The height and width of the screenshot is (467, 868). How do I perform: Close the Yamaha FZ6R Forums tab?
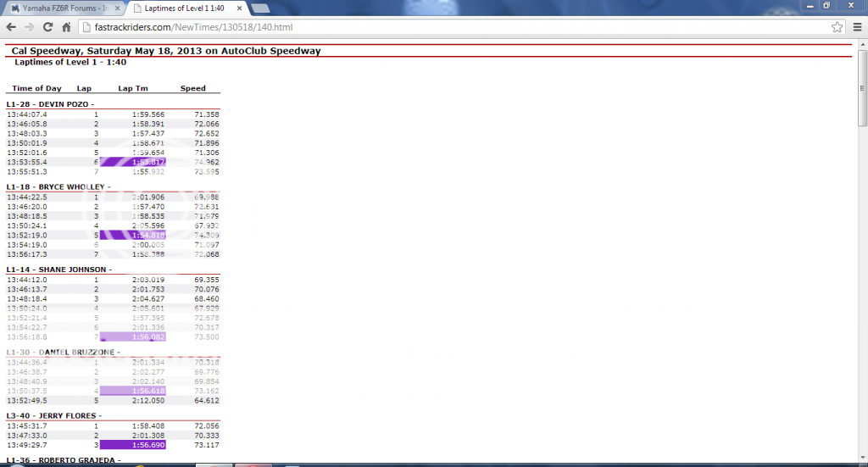pyautogui.click(x=116, y=8)
